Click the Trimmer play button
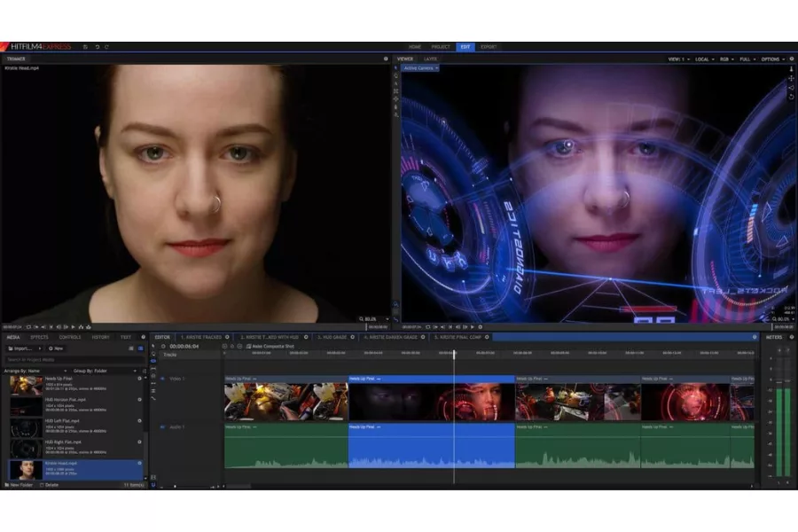This screenshot has width=798, height=532. click(x=74, y=327)
